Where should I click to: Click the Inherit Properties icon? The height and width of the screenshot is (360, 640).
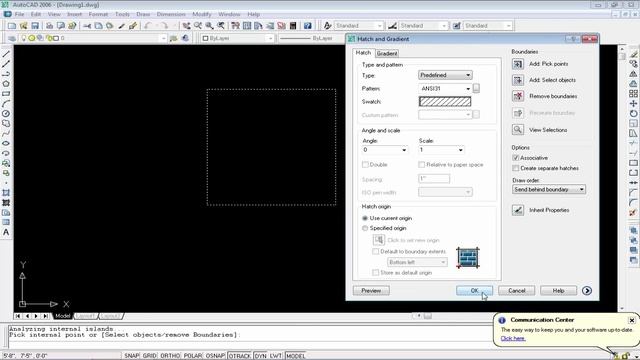click(518, 210)
